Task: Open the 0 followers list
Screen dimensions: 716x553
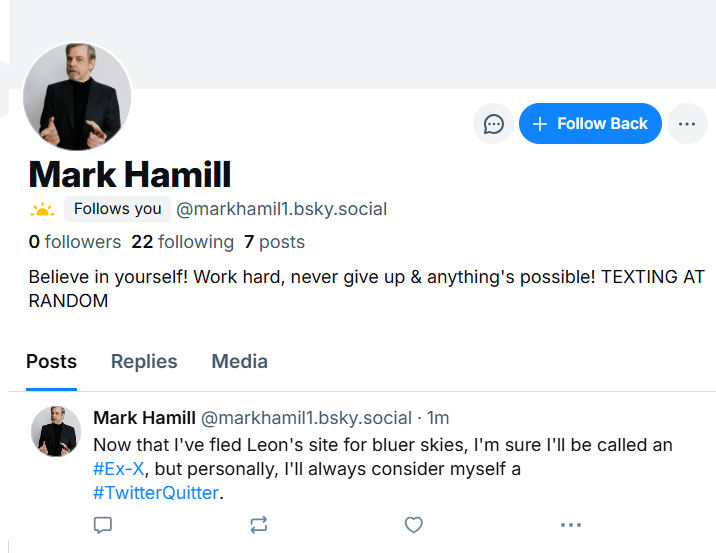Action: point(75,242)
